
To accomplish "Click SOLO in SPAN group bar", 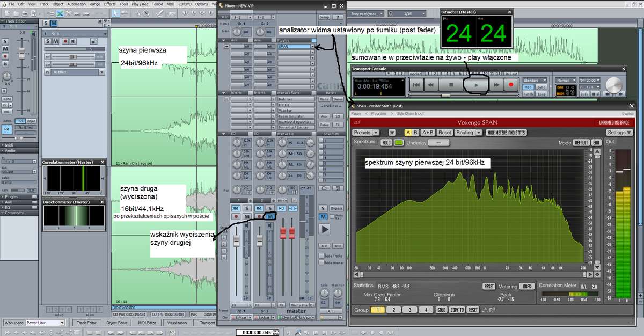I will 441,310.
